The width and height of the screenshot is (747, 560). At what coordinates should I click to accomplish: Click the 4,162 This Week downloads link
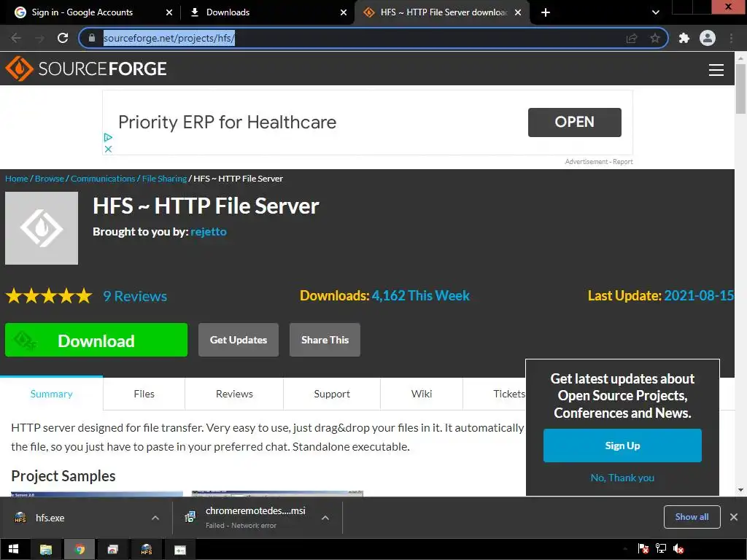pyautogui.click(x=421, y=296)
